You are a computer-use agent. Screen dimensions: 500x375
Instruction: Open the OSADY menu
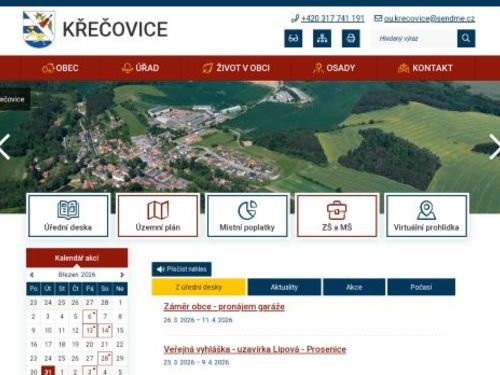pyautogui.click(x=334, y=68)
